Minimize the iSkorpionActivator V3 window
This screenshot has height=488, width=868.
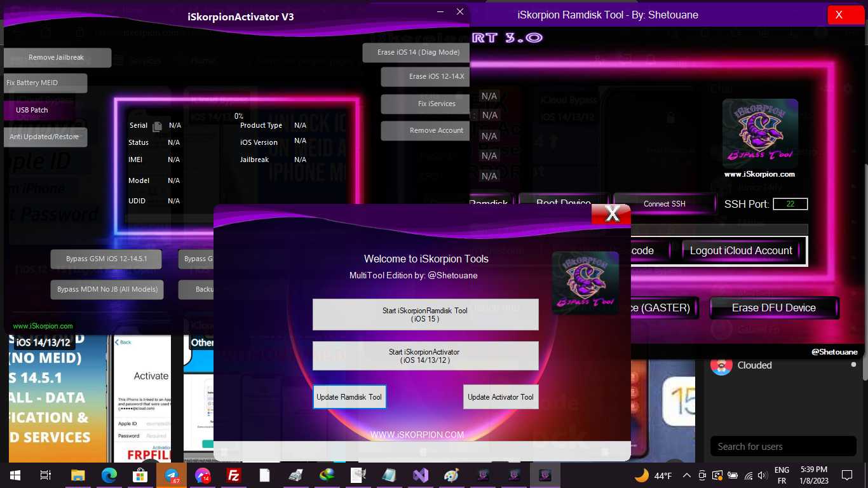pyautogui.click(x=440, y=12)
